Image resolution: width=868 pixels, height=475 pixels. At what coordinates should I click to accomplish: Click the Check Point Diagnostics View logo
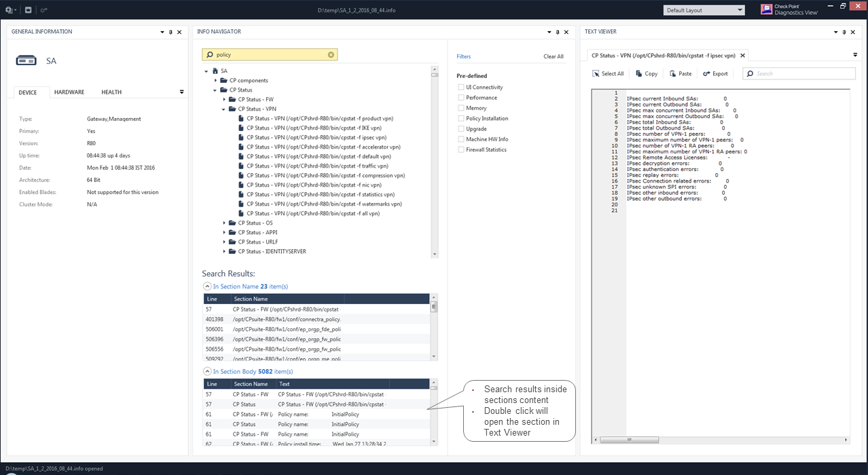789,9
